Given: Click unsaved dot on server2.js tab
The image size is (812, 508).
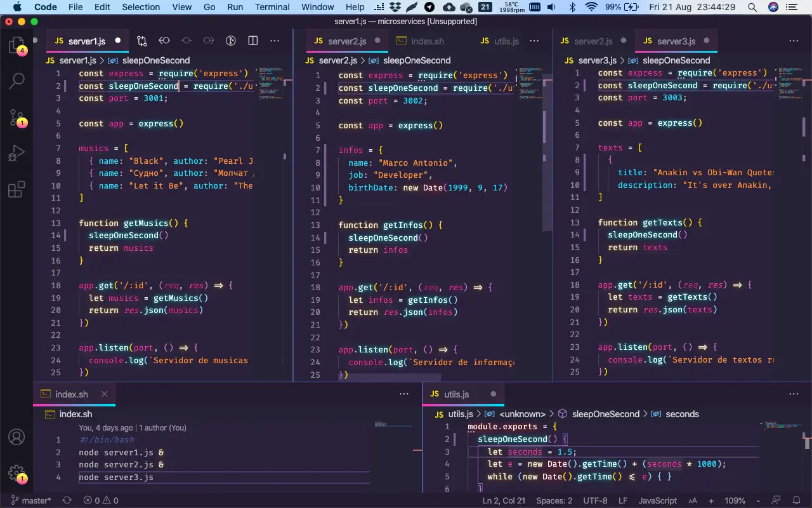Looking at the screenshot, I should (x=377, y=41).
